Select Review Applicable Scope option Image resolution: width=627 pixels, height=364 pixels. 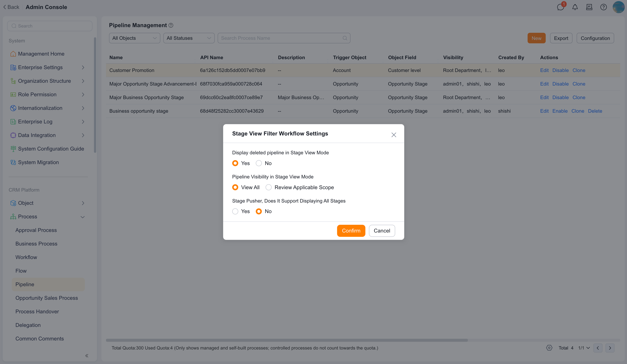tap(269, 187)
